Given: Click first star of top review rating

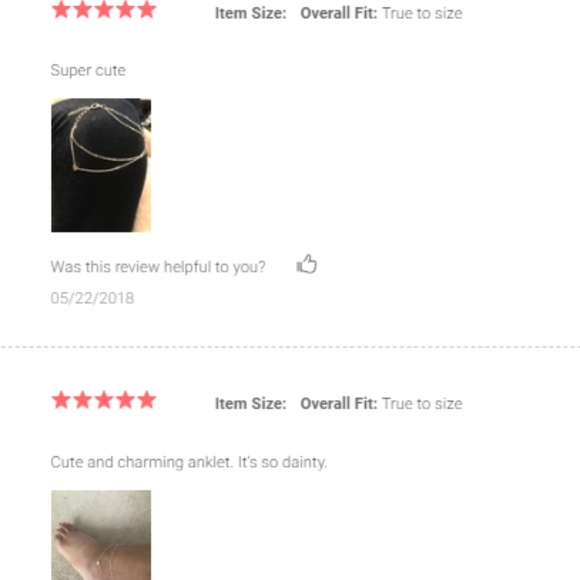Looking at the screenshot, I should coord(61,10).
